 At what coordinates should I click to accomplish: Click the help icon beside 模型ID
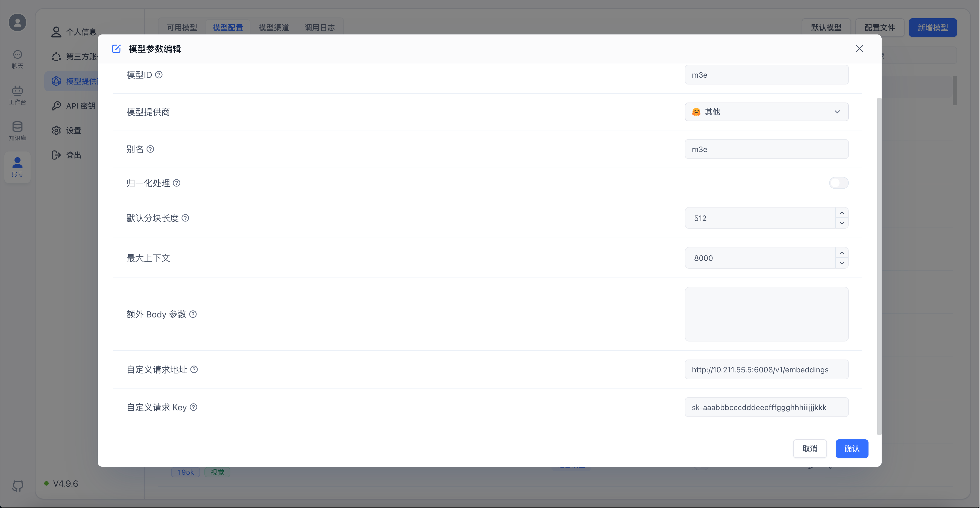coord(159,75)
